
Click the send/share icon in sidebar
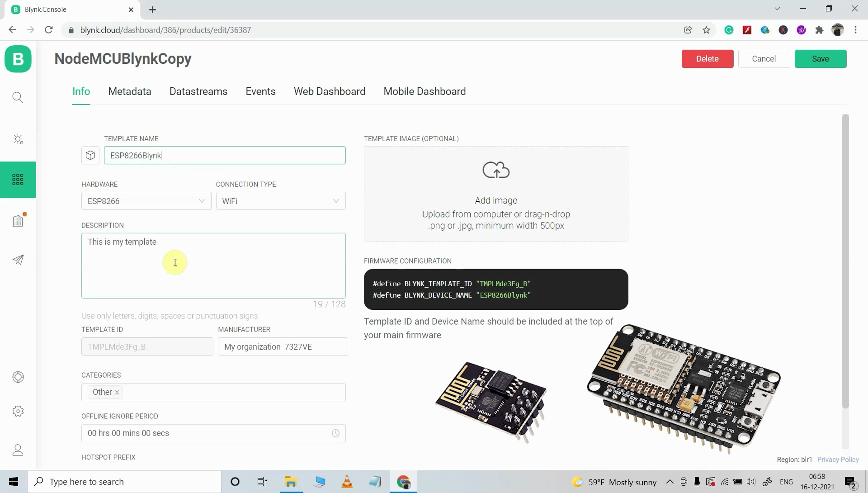pyautogui.click(x=17, y=259)
